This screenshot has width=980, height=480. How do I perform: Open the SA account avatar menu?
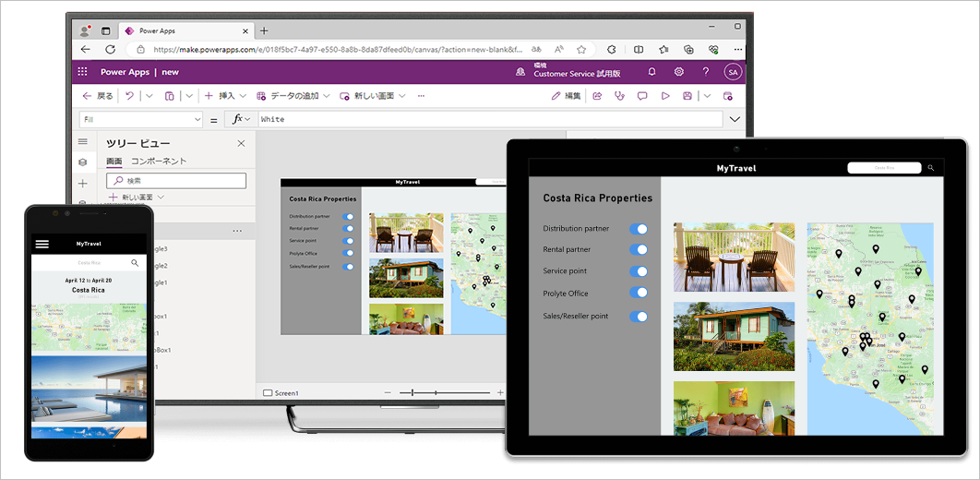[x=733, y=72]
